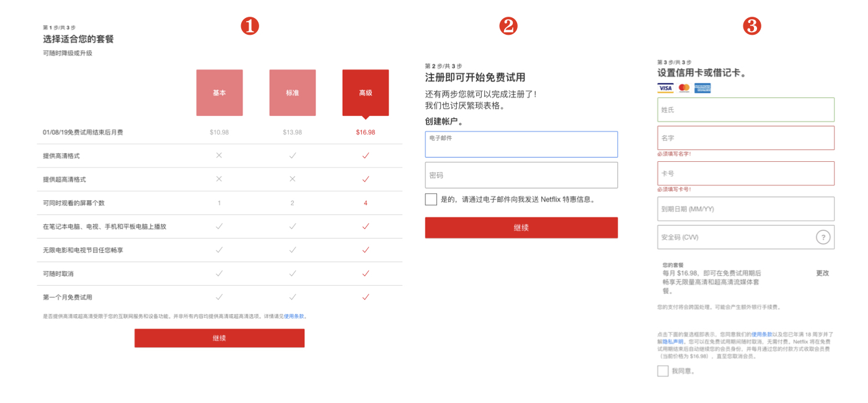Screen dimensions: 868x403
Task: Click the basic check in 无限电影和电视节目任您畅享 row
Action: [219, 250]
